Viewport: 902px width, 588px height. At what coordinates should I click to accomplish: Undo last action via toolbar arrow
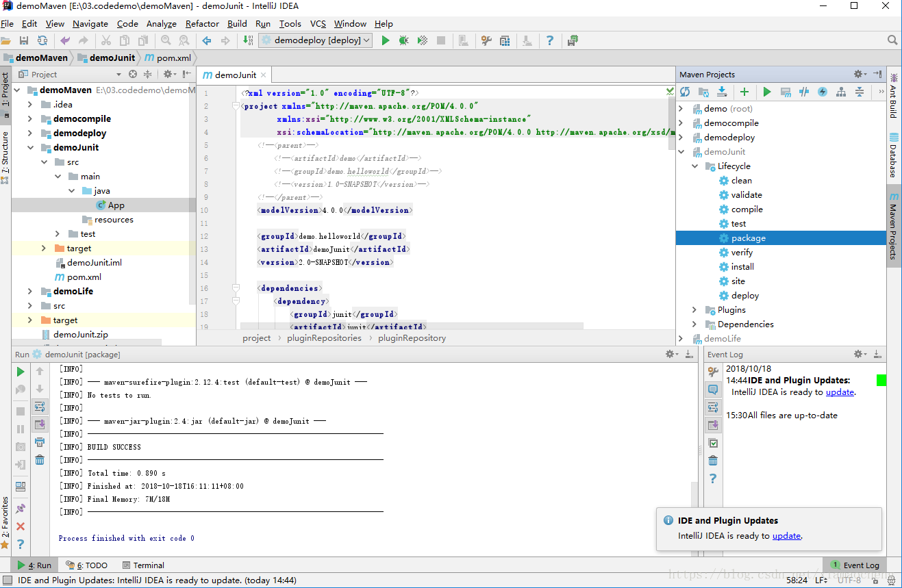point(65,41)
